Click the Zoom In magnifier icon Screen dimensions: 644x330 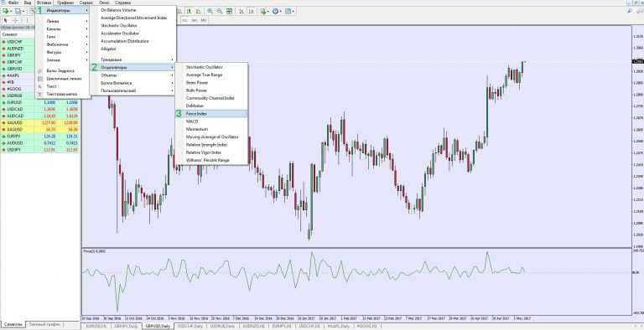pos(210,11)
